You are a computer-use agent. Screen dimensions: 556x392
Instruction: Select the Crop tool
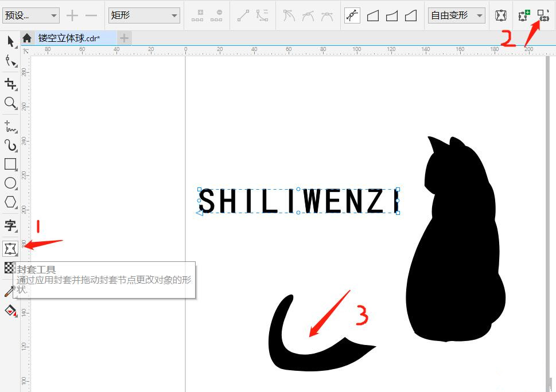pos(10,84)
